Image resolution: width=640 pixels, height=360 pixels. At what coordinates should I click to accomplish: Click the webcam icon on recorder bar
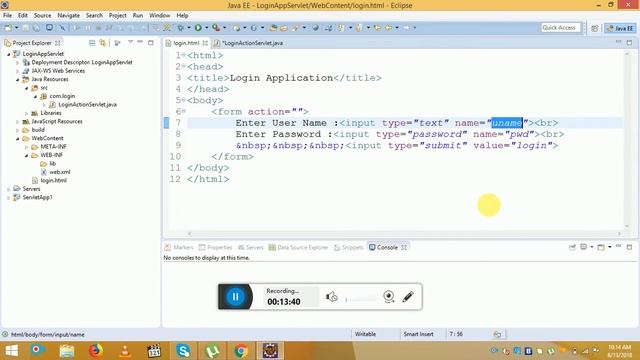[389, 297]
